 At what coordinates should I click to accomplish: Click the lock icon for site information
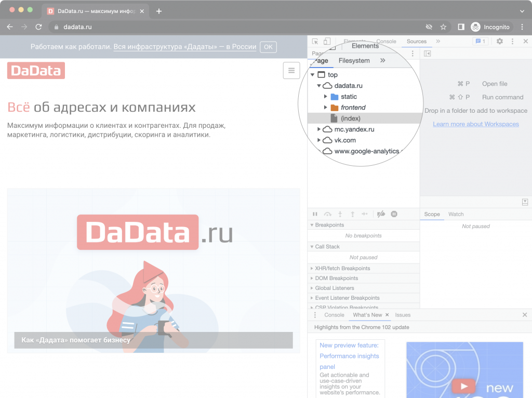[56, 27]
